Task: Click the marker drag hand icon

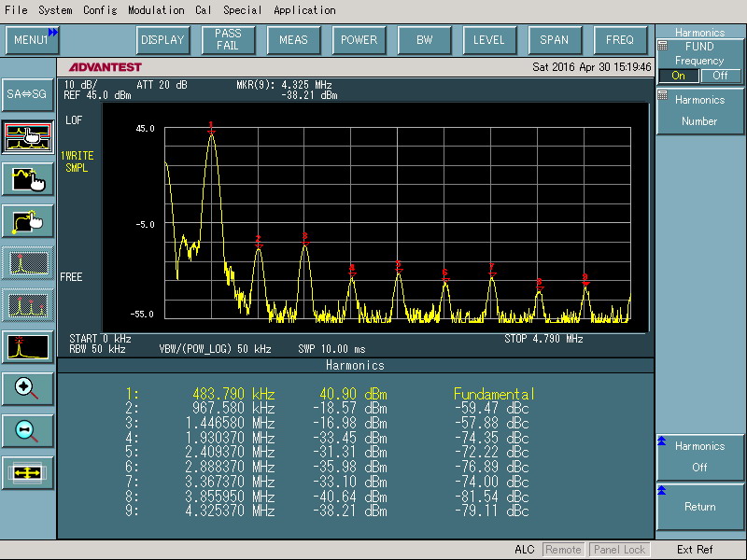Action: [x=27, y=220]
